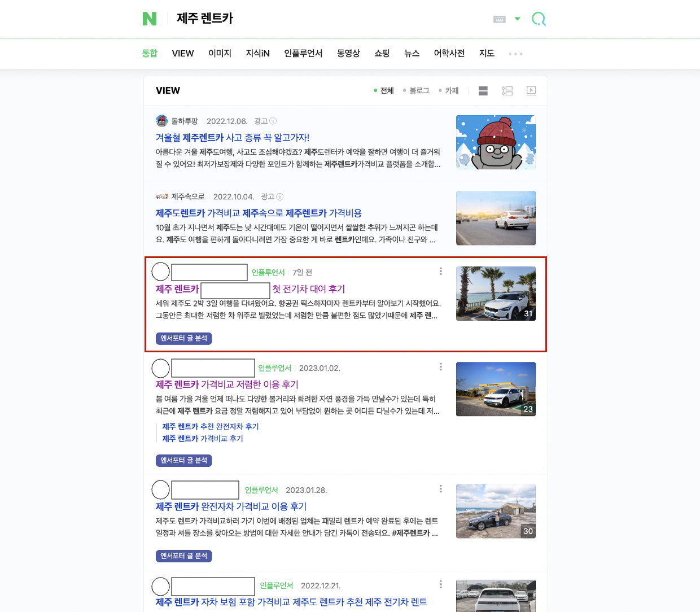Open the keyboard input dropdown arrow
The image size is (700, 612).
tap(517, 19)
